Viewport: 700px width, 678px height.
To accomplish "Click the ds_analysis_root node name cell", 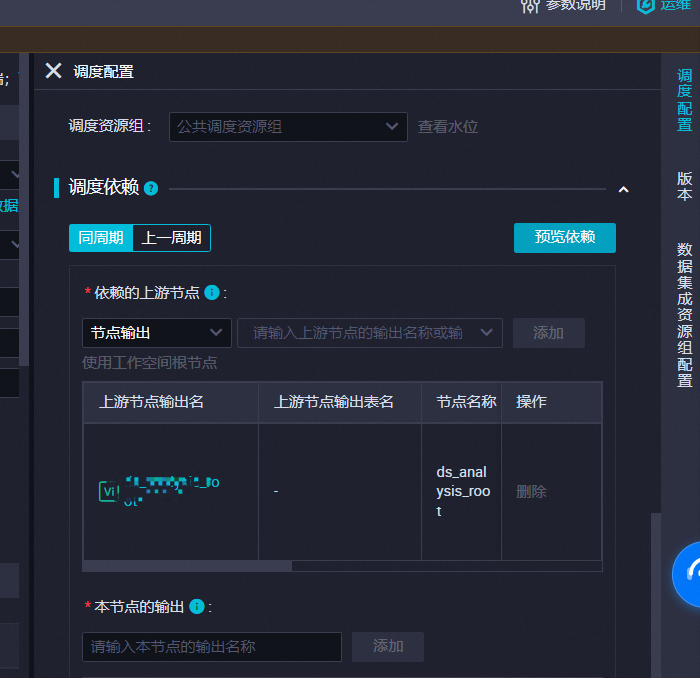I will click(463, 491).
